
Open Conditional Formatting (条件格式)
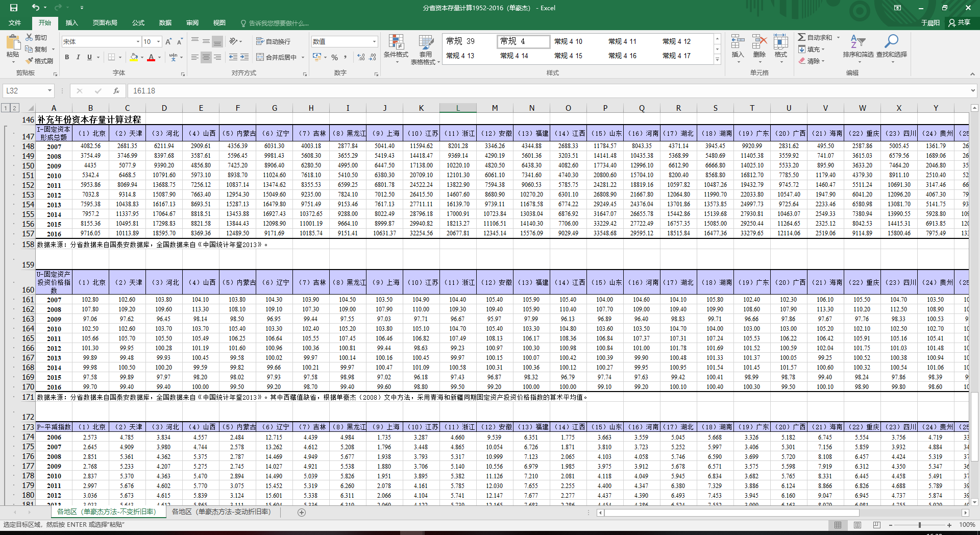[x=396, y=45]
